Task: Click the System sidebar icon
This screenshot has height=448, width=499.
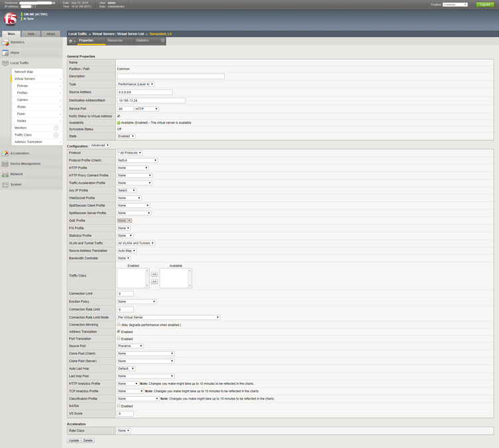Action: 5,185
